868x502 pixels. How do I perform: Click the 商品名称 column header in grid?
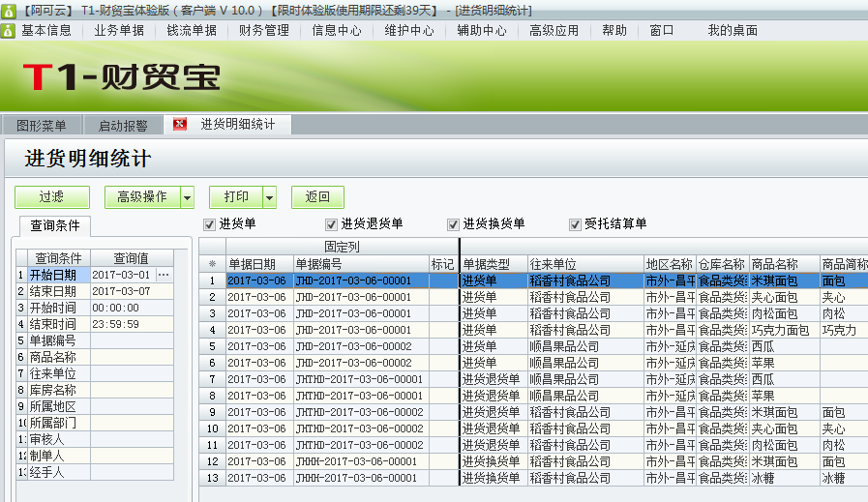click(x=785, y=264)
